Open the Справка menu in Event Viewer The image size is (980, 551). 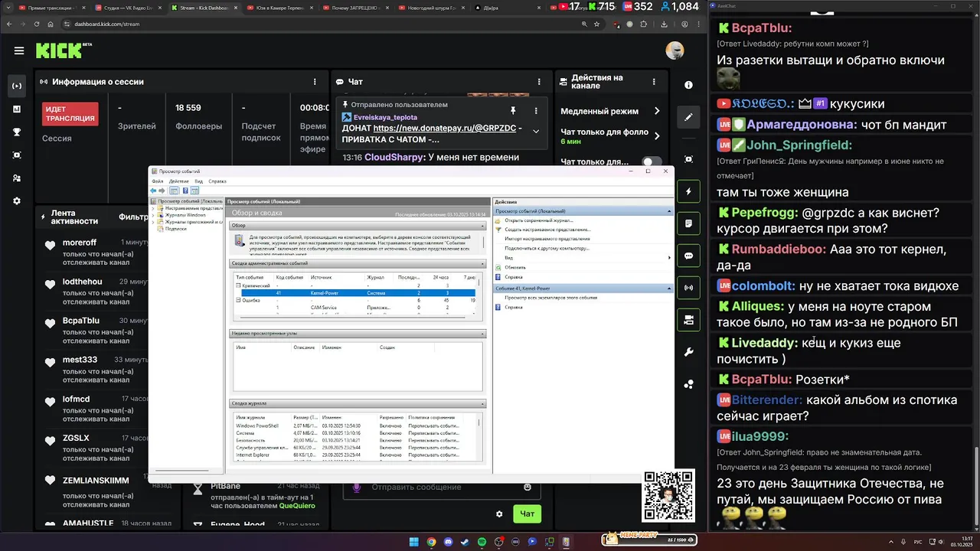tap(217, 181)
